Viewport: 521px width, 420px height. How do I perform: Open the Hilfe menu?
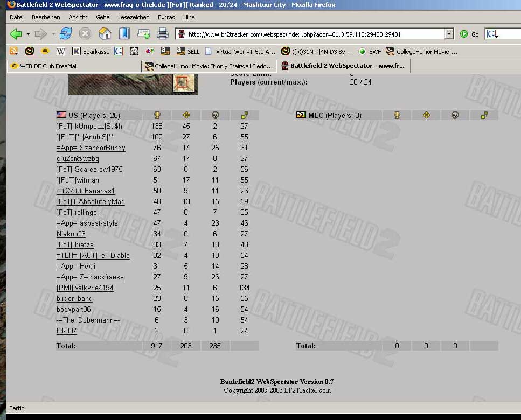pyautogui.click(x=189, y=17)
